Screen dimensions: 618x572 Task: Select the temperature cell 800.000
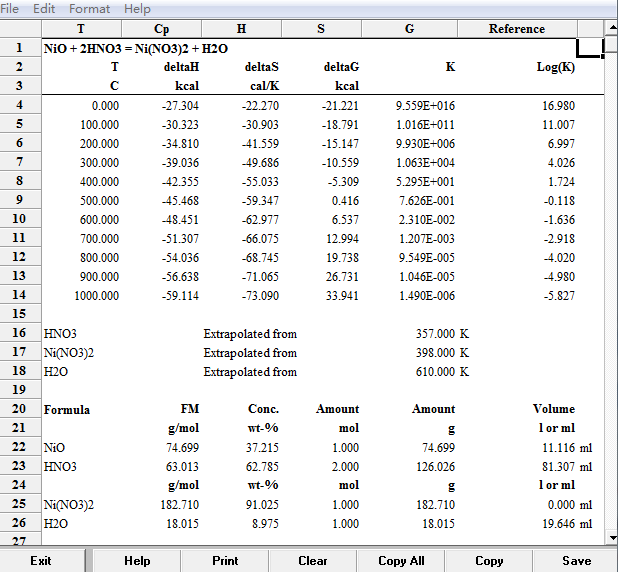[99, 257]
